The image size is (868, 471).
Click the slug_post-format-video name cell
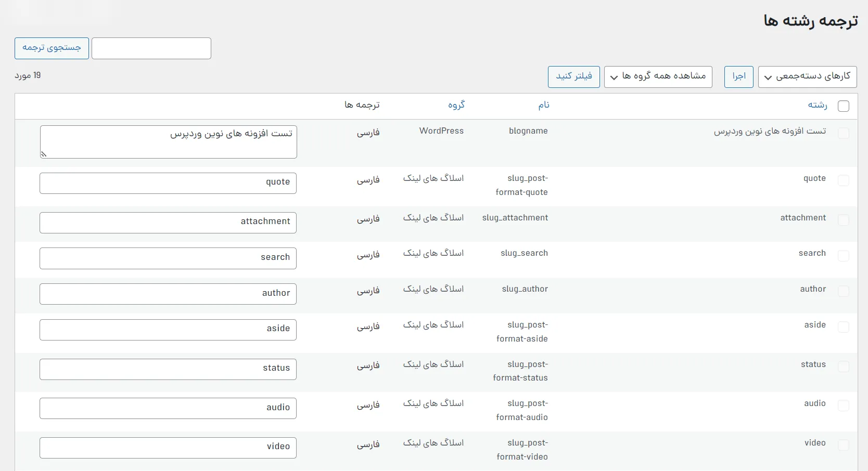click(x=522, y=450)
